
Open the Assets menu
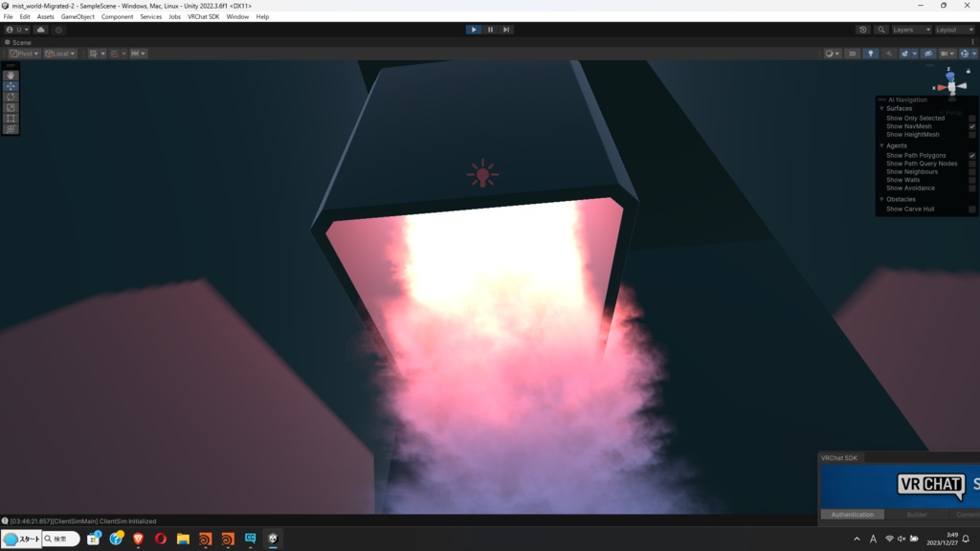click(x=46, y=17)
